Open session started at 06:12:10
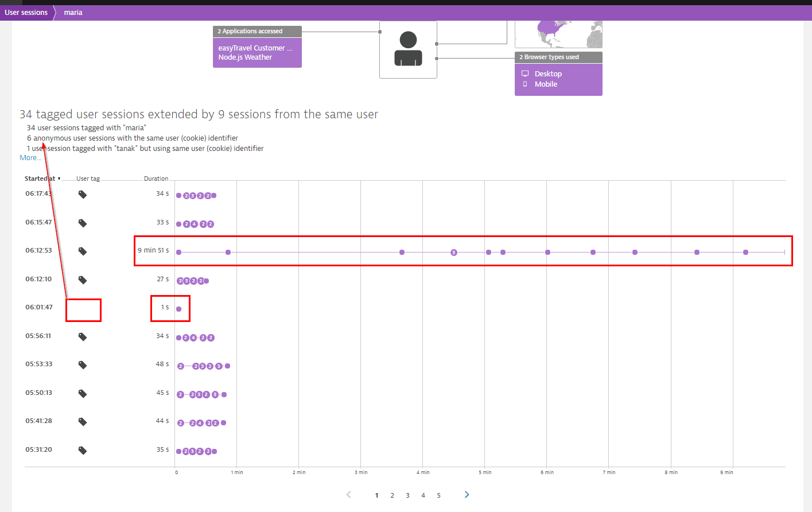Image resolution: width=812 pixels, height=512 pixels. pyautogui.click(x=38, y=279)
